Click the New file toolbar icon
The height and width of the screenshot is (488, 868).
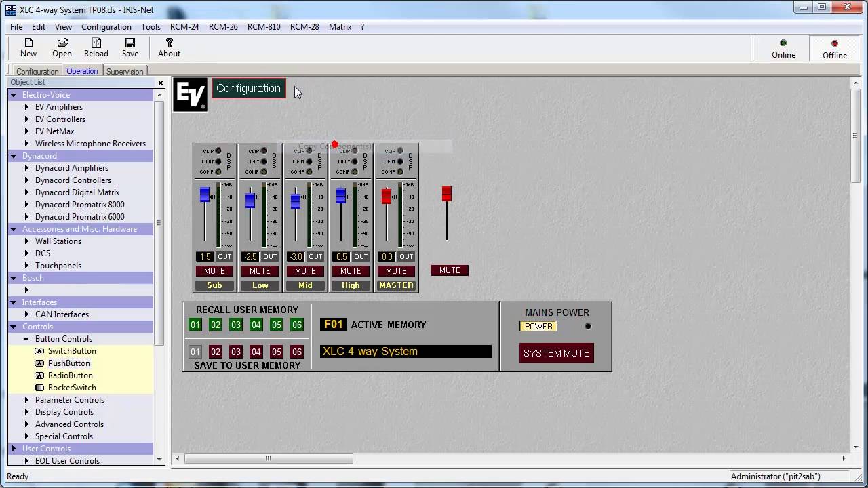coord(28,43)
